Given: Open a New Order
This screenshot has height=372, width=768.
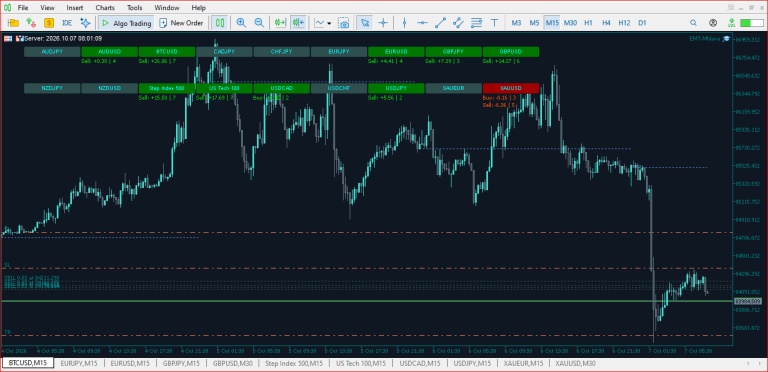Looking at the screenshot, I should click(x=181, y=23).
